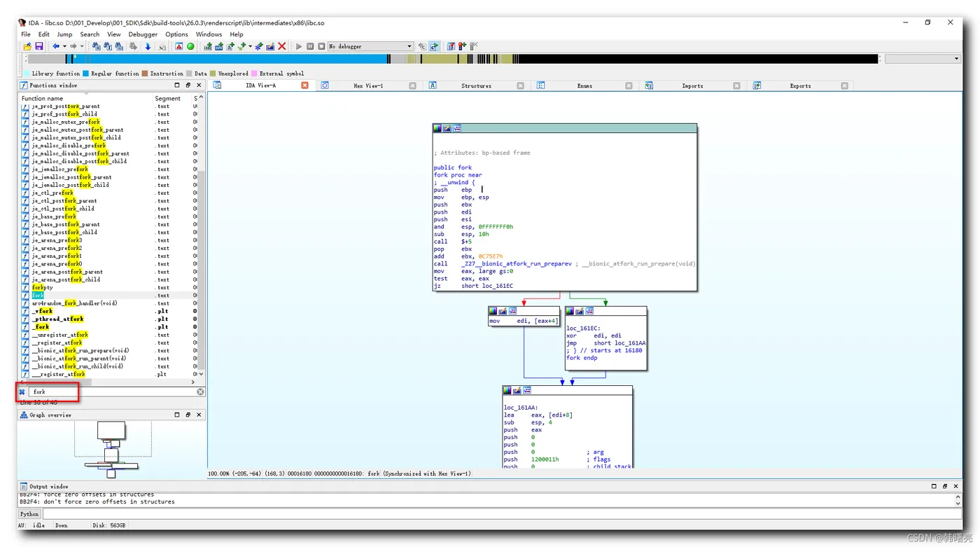This screenshot has height=547, width=980.
Task: Close the IDA View-A tab
Action: pyautogui.click(x=304, y=85)
